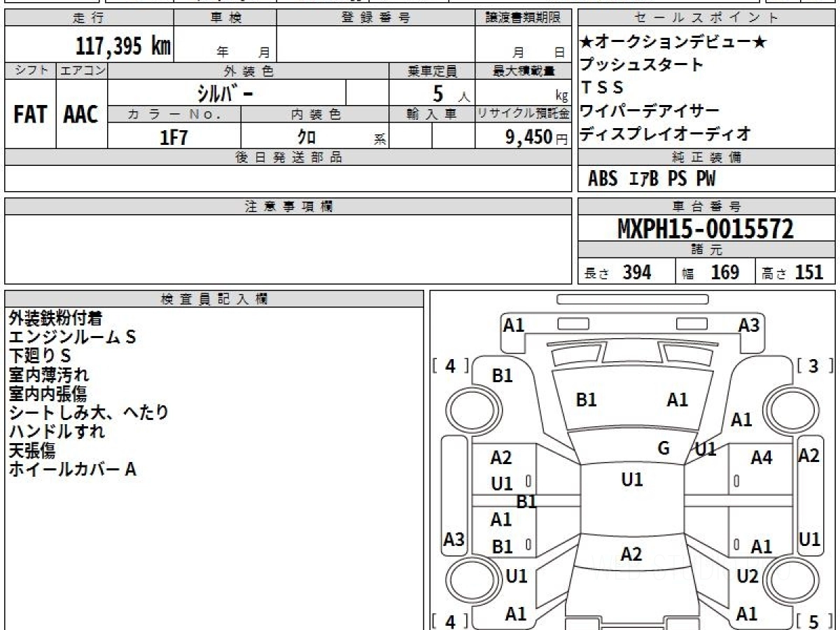This screenshot has width=840, height=630.
Task: Select the width value 169
Action: pos(725,273)
